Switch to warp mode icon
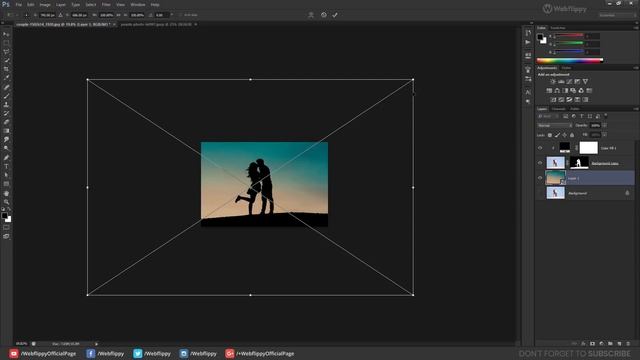 click(x=311, y=15)
